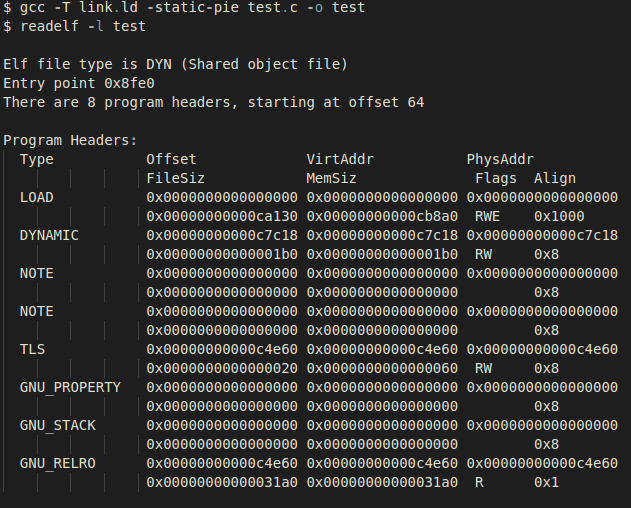Image resolution: width=631 pixels, height=508 pixels.
Task: Click the Type column header
Action: [37, 159]
